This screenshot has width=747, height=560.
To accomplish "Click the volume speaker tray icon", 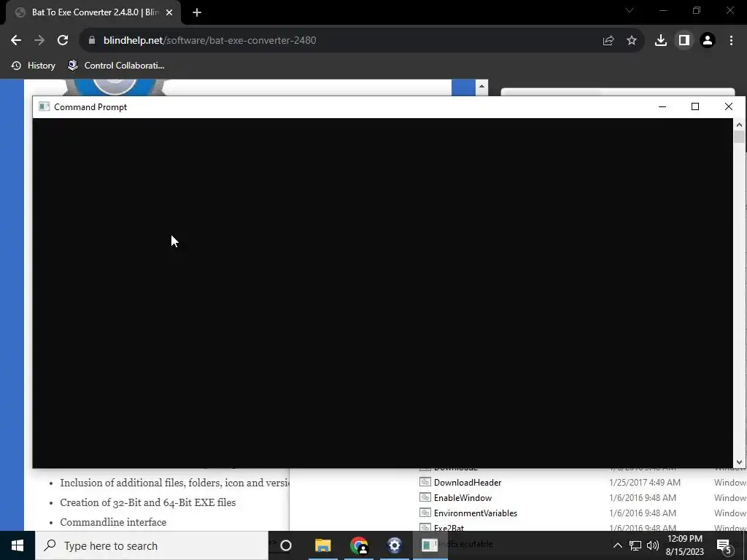I will pyautogui.click(x=653, y=545).
